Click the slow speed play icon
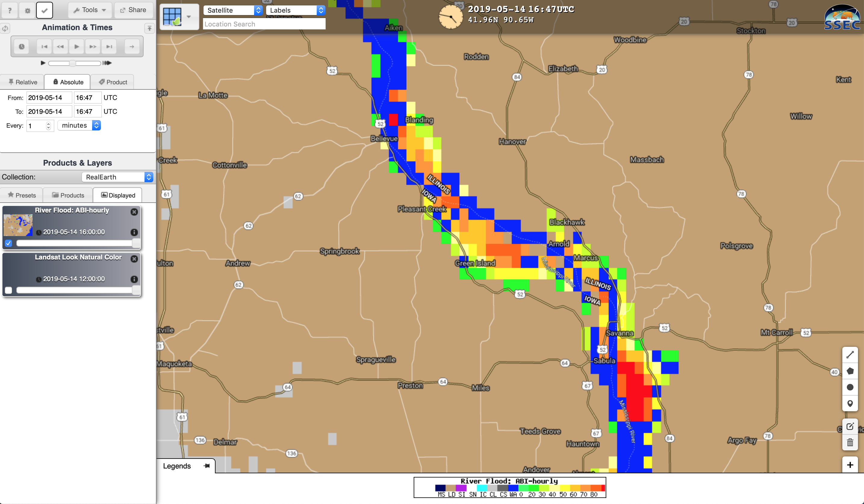Screen dimensions: 864x504 click(x=43, y=63)
